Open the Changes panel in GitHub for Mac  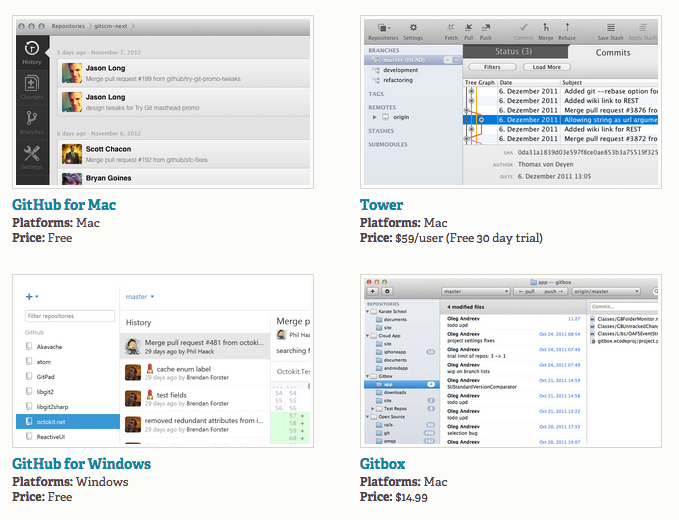32,87
